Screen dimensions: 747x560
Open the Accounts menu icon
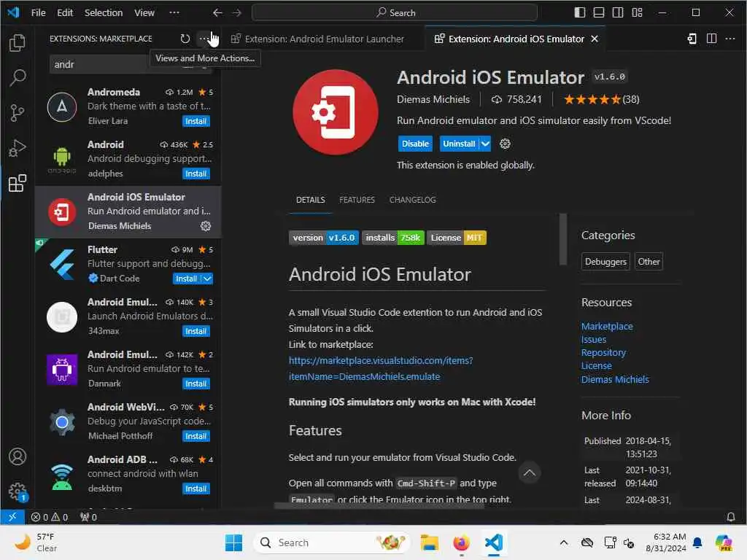pos(18,456)
